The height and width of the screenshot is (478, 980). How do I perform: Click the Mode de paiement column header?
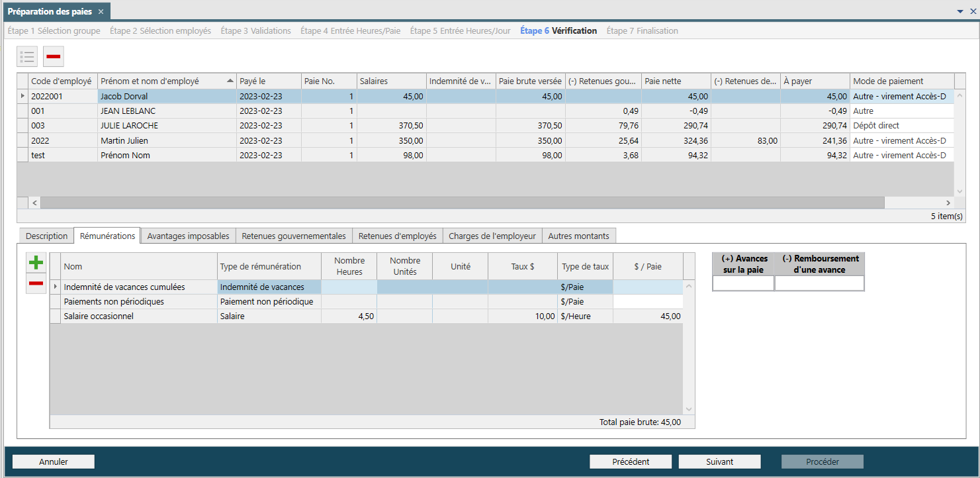coord(903,81)
